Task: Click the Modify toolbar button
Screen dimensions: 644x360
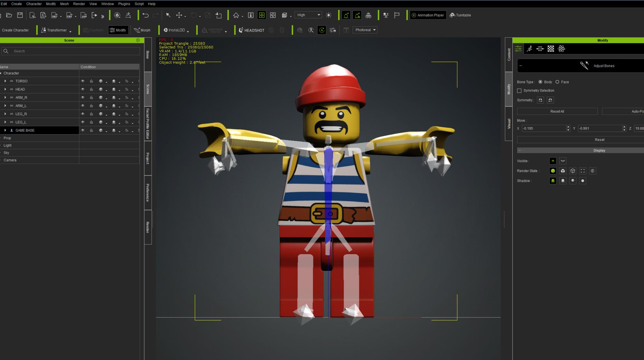Action: (x=118, y=30)
